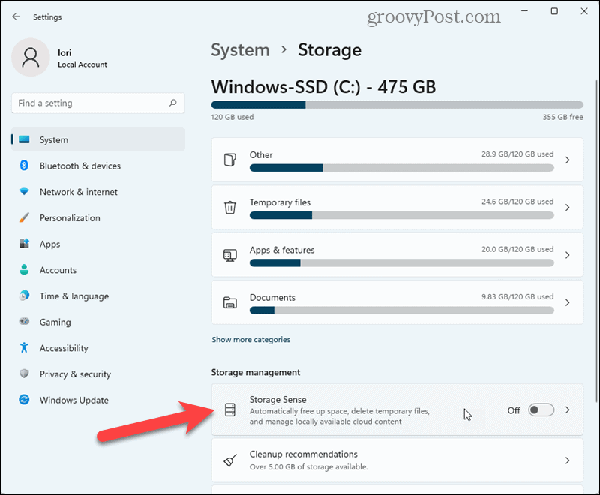Click the C: drive usage bar

click(397, 105)
